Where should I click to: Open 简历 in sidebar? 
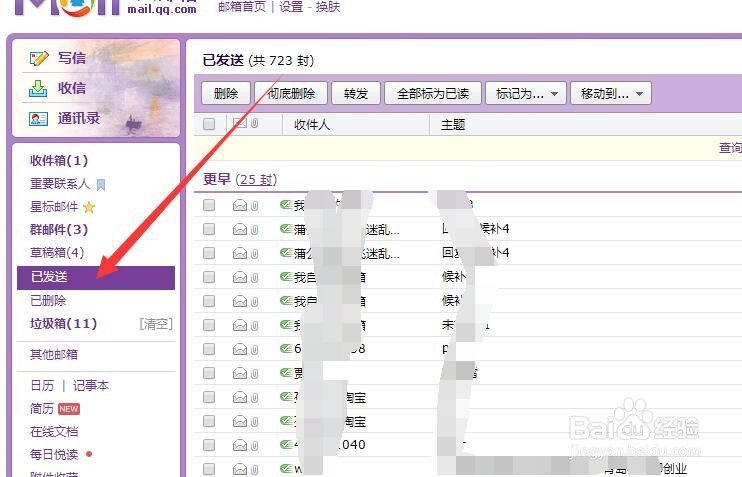[42, 408]
